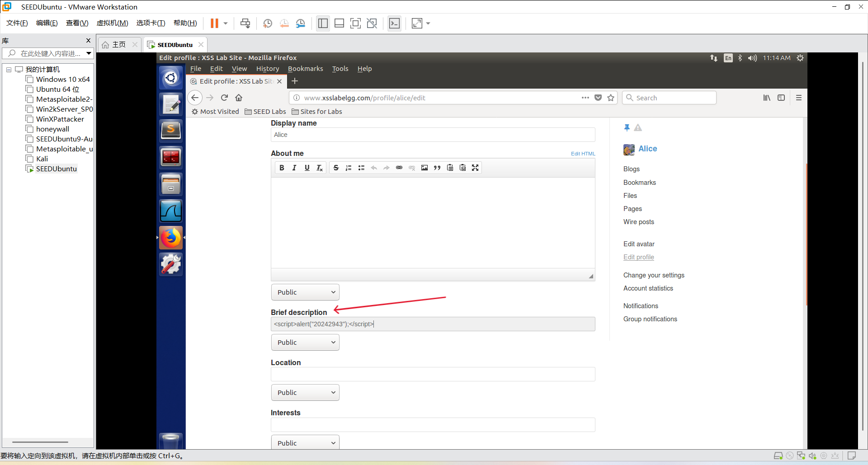Open Location access level dropdown

pyautogui.click(x=305, y=393)
